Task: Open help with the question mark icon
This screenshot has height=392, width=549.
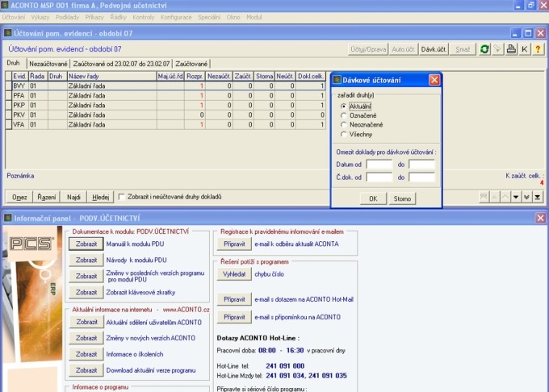Action: pyautogui.click(x=538, y=49)
